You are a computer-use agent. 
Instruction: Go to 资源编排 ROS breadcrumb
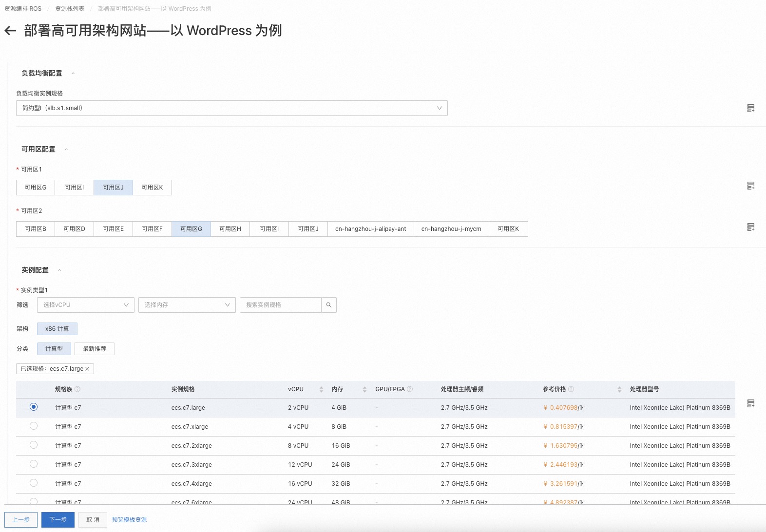tap(23, 9)
